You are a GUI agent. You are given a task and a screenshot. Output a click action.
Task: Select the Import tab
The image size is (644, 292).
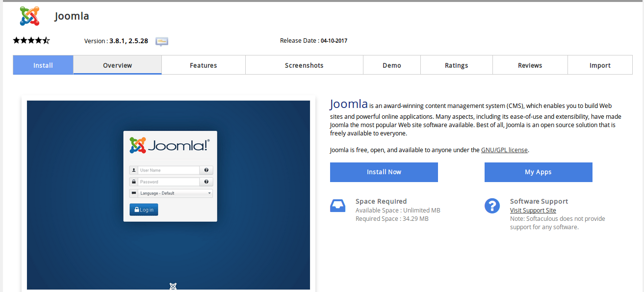click(x=600, y=65)
